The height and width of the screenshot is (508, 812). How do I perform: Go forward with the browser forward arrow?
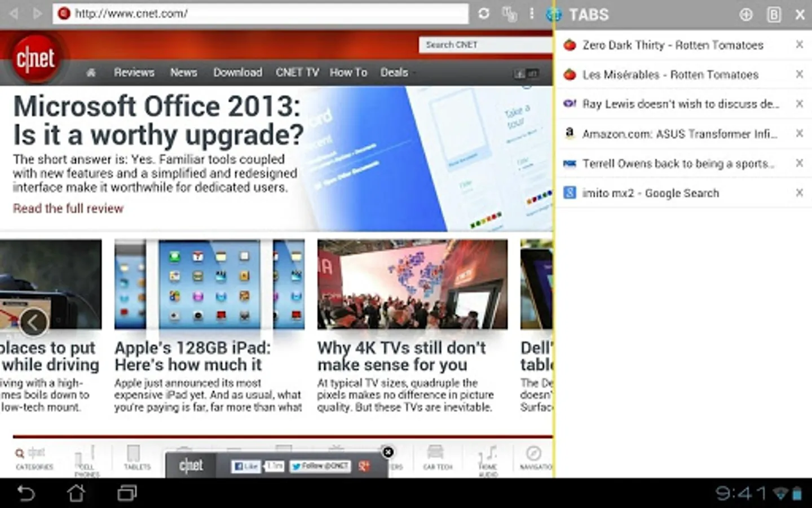click(x=38, y=14)
